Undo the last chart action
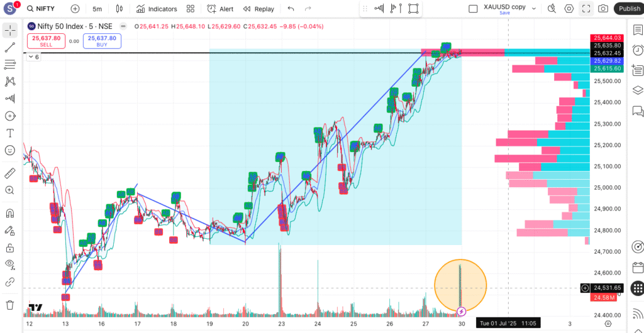 [291, 9]
